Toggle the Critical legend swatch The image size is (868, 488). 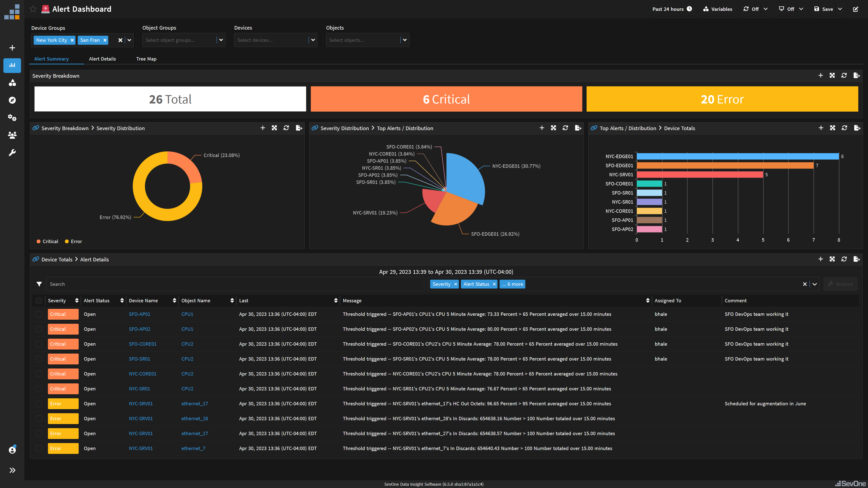[x=39, y=241]
